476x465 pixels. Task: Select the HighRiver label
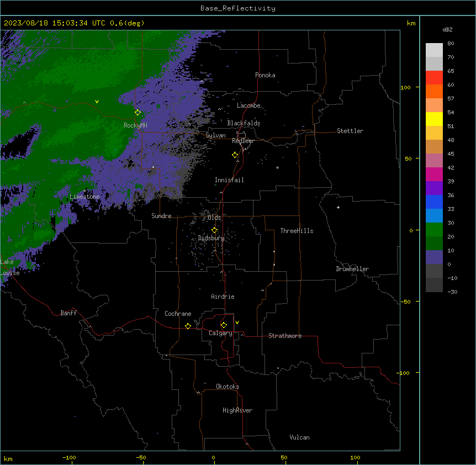(x=237, y=410)
